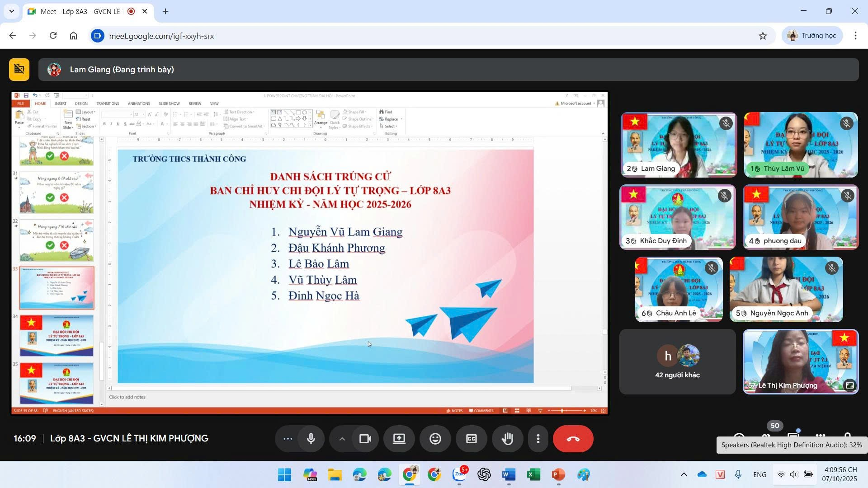This screenshot has height=488, width=868.
Task: Click Convert to SmartArt
Action: point(244,127)
